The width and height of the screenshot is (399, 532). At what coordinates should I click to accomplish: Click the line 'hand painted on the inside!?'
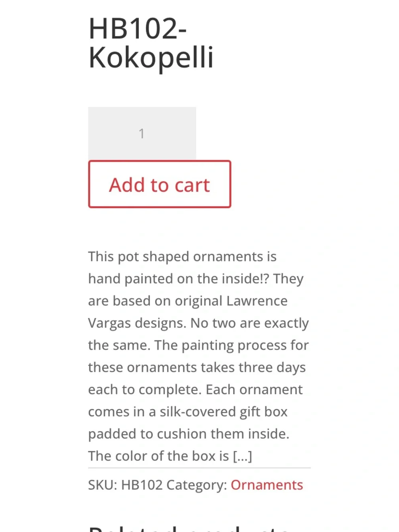[x=179, y=279]
